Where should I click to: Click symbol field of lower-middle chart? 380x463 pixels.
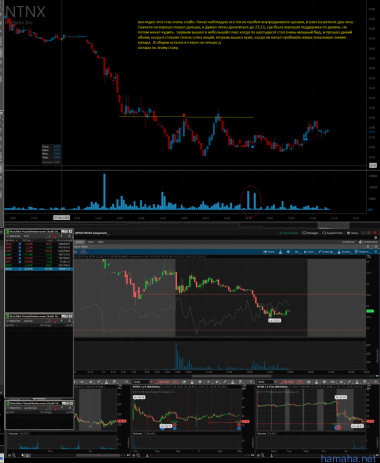pos(140,382)
